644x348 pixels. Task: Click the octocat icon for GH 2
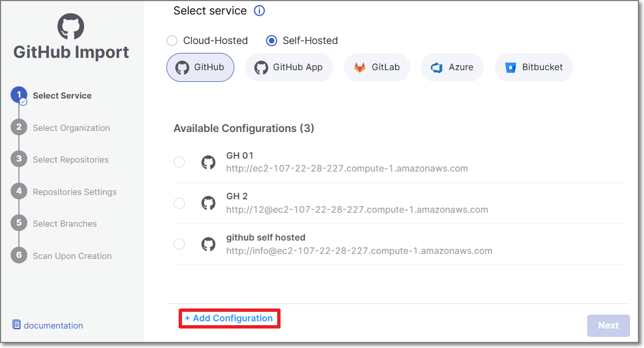coord(208,203)
